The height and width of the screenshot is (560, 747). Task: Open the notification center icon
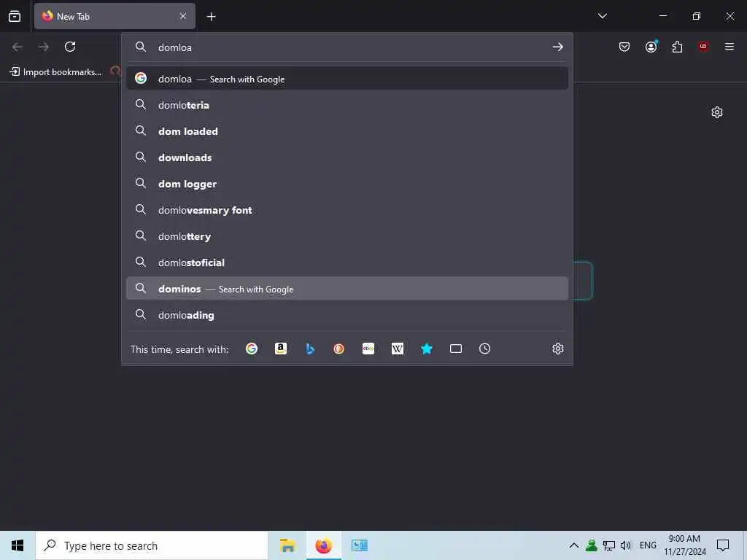point(723,545)
